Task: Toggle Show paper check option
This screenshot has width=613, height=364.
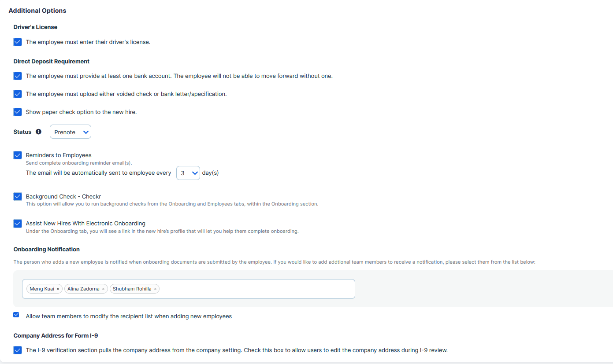Action: (18, 112)
